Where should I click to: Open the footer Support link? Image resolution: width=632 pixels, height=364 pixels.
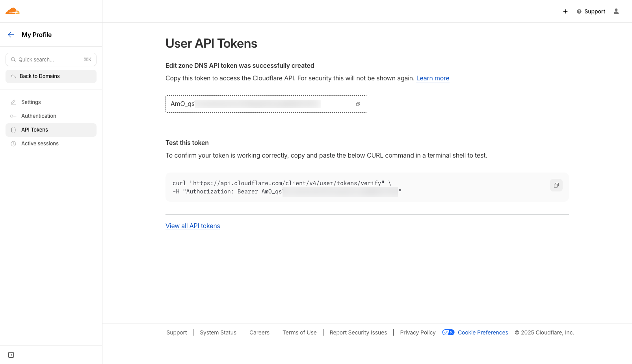[177, 332]
